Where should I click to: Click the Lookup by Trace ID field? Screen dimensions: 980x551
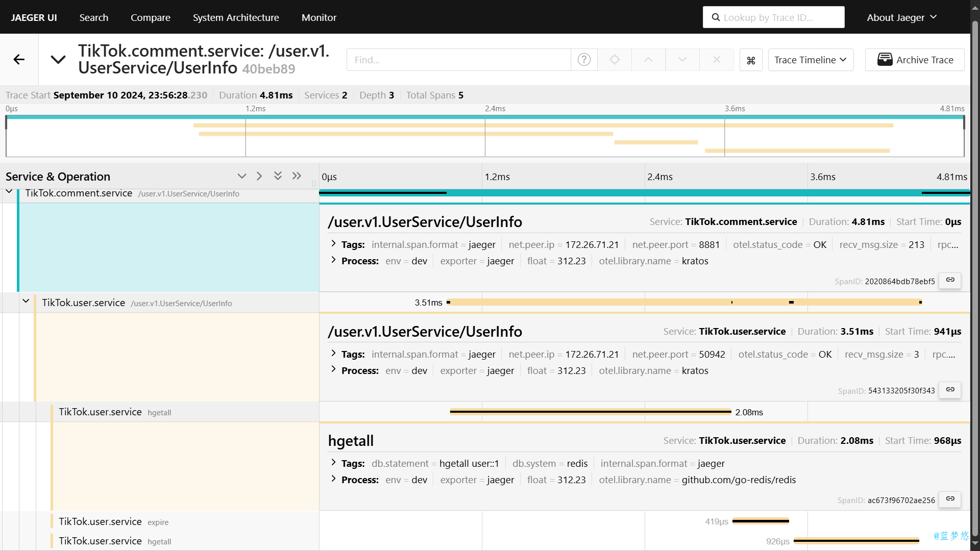pos(773,17)
